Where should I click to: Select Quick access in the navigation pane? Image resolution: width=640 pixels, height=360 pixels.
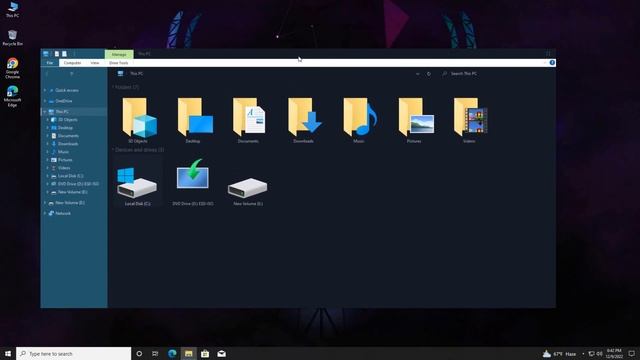67,90
